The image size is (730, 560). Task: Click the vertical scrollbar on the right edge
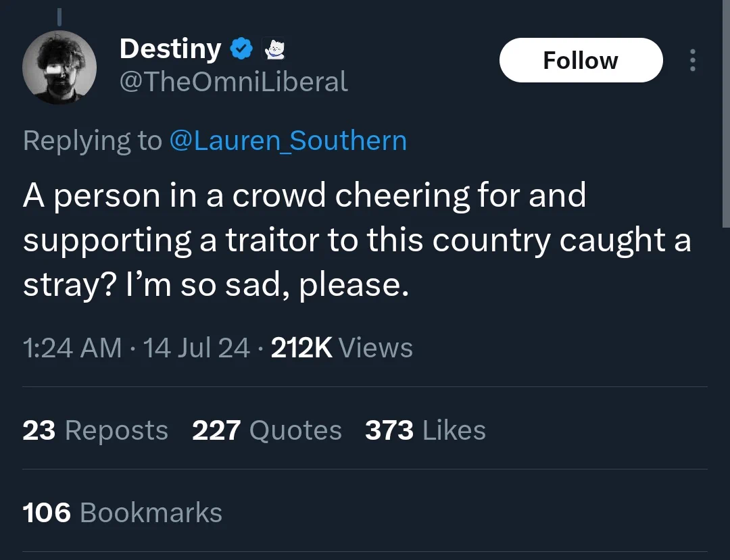726,114
